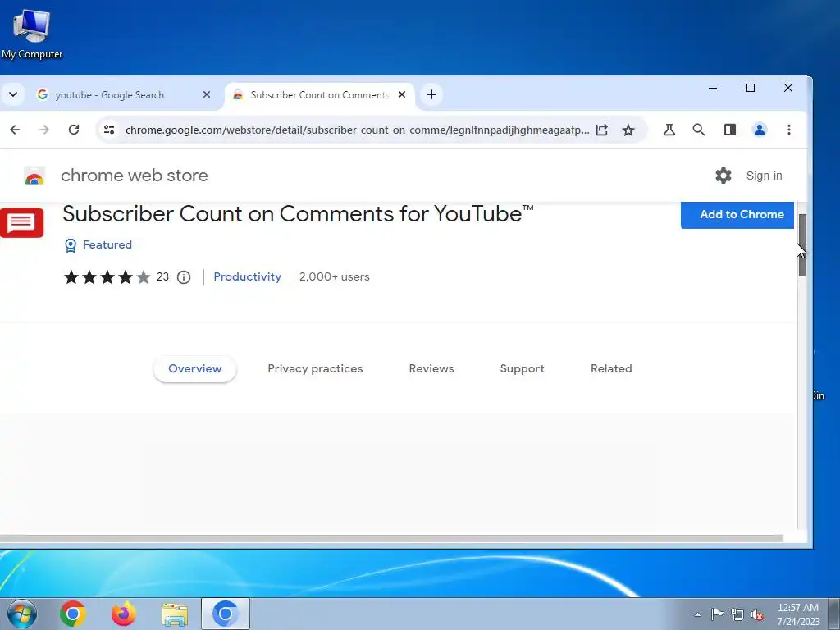This screenshot has height=630, width=840.
Task: Switch to youtube - Google Search tab
Action: click(x=110, y=95)
